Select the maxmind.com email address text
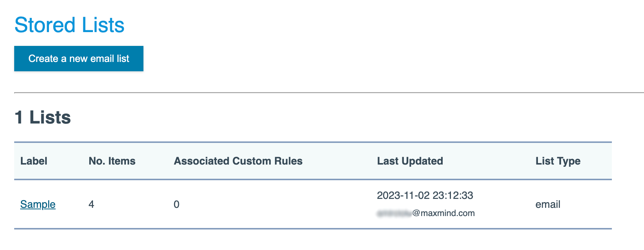The width and height of the screenshot is (644, 250). pos(426,213)
